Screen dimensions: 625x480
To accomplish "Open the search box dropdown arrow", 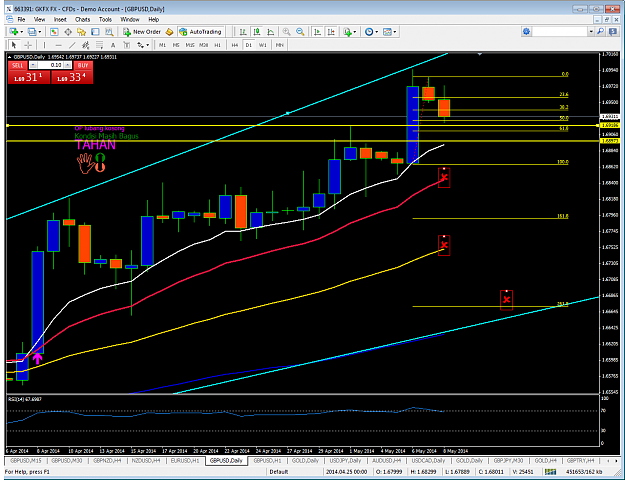I will pyautogui.click(x=591, y=31).
